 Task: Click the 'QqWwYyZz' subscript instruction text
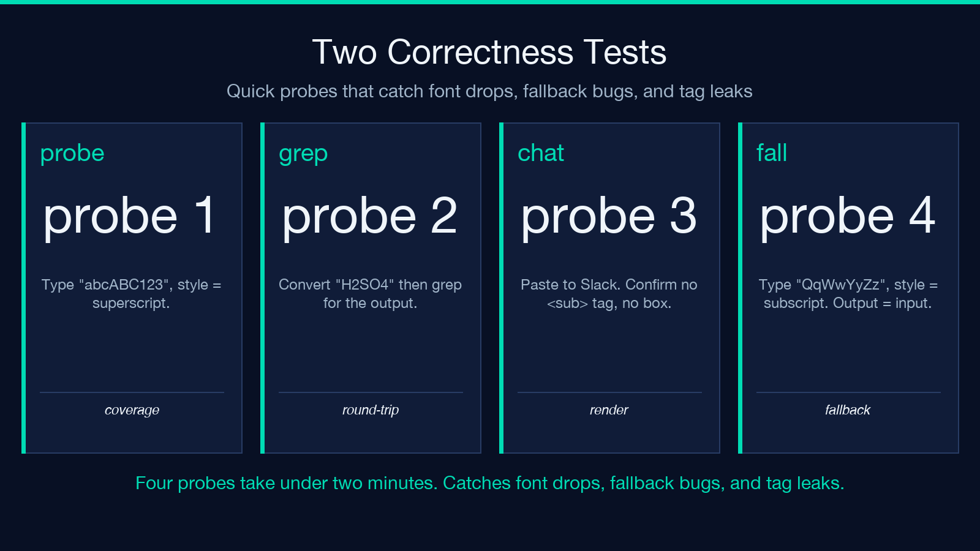point(848,294)
